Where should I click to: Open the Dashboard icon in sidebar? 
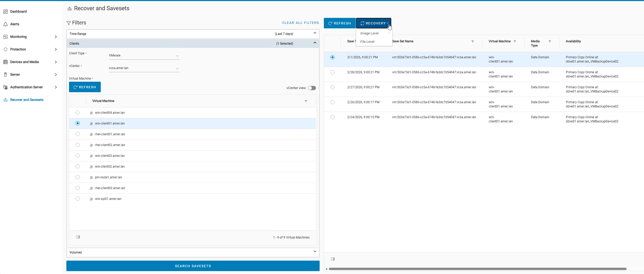pos(6,12)
